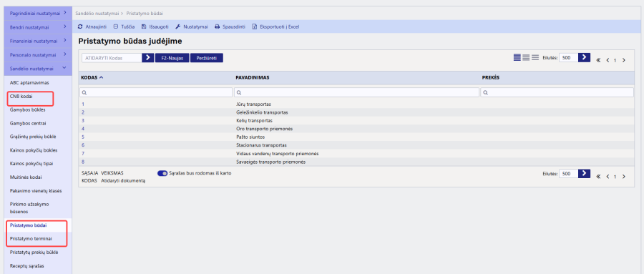
Task: Expand Finansiniai nustatymai menu section
Action: pos(38,41)
